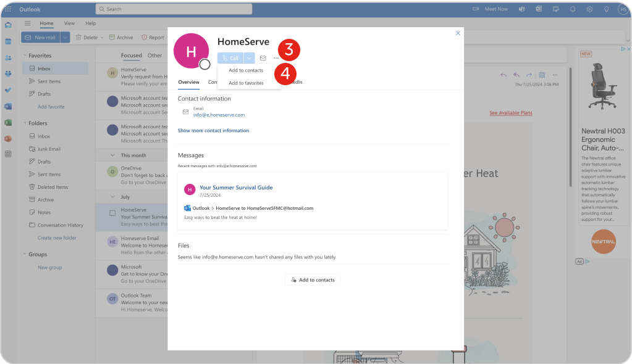Screen dimensions: 632x364
Task: Switch to the Overview tab
Action: pos(188,82)
